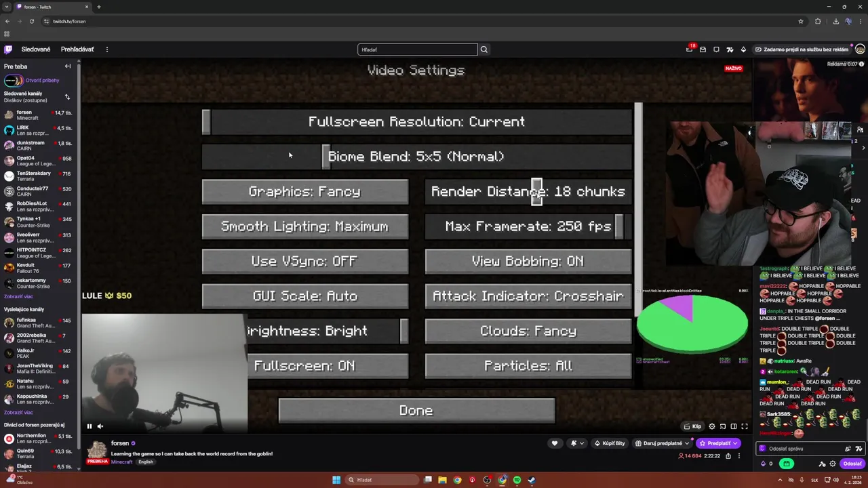Open stream more options three dots
This screenshot has height=488, width=868.
[x=739, y=456]
